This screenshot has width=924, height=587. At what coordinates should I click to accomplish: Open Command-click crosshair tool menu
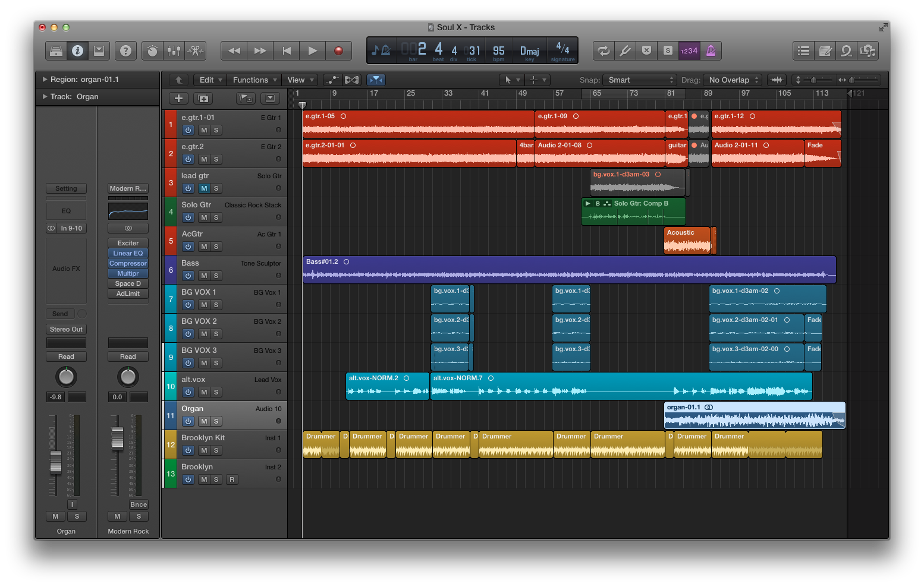pos(538,80)
